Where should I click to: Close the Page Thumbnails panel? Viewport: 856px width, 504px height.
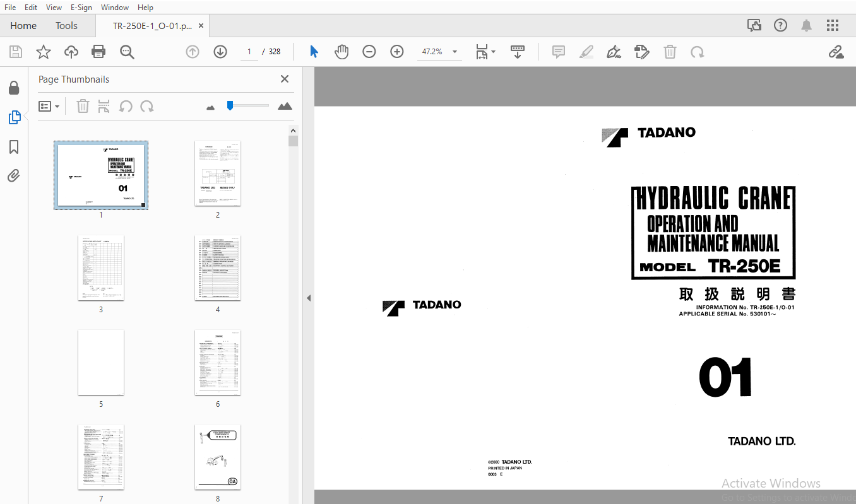[285, 79]
